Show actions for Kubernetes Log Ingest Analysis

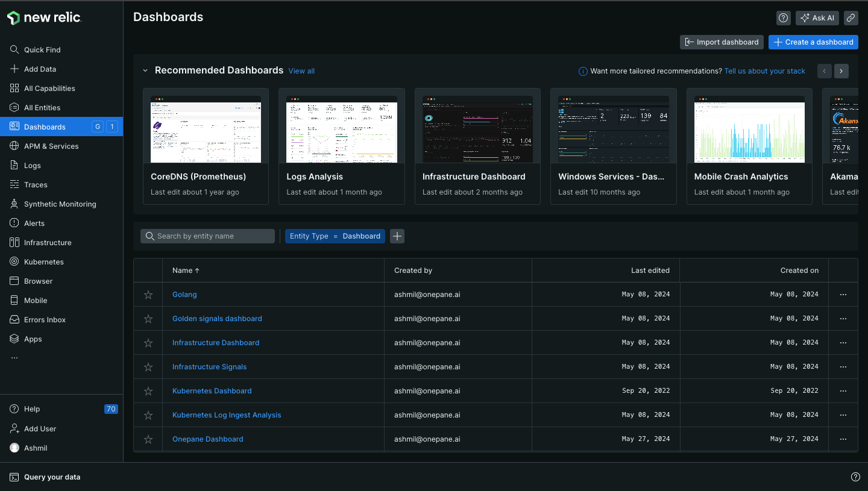[843, 415]
